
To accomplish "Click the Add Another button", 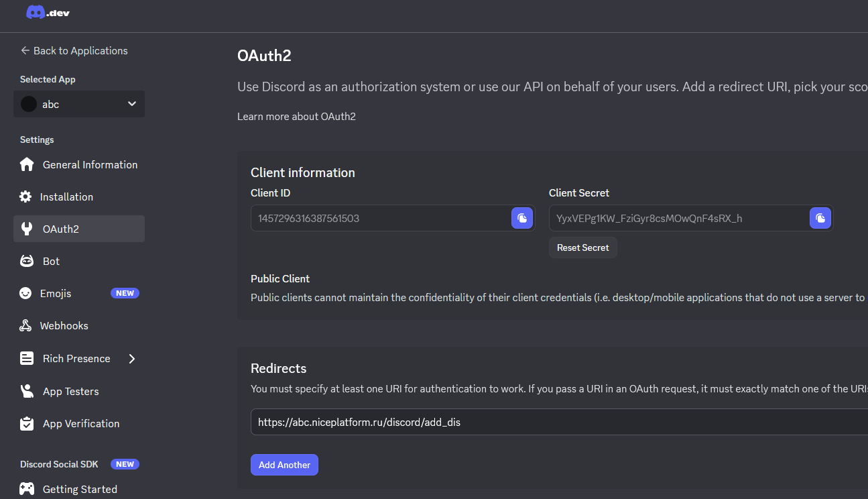I will 284,464.
